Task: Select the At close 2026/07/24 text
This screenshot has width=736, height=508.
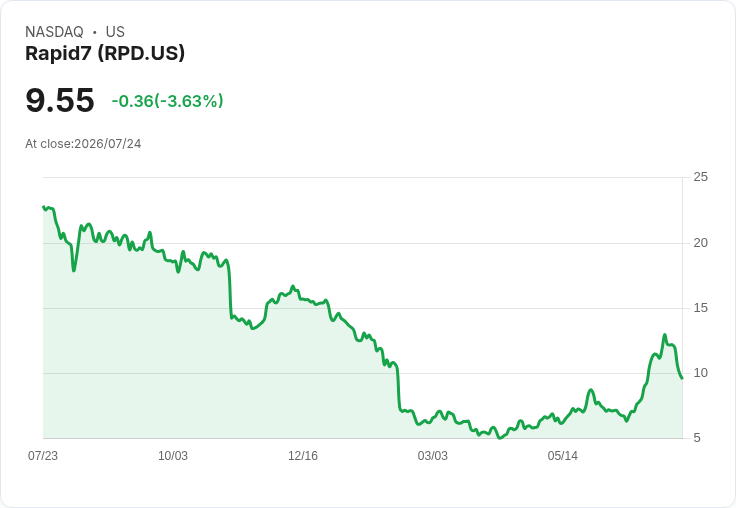Action: click(83, 144)
